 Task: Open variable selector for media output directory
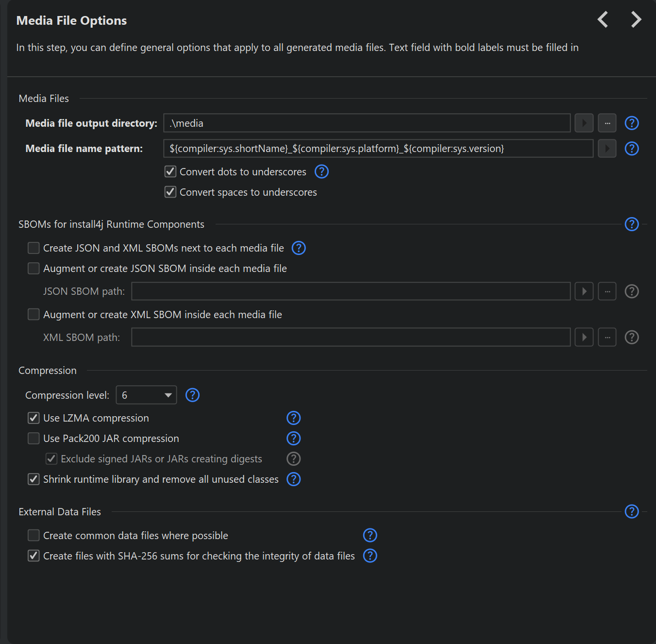584,123
